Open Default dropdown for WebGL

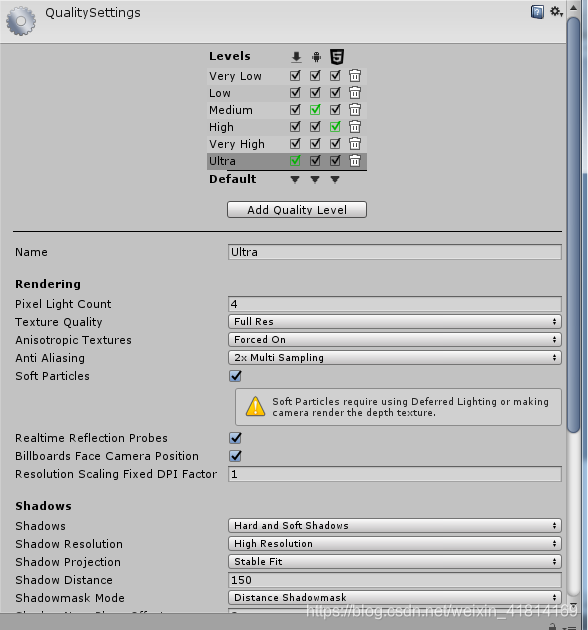pos(335,179)
